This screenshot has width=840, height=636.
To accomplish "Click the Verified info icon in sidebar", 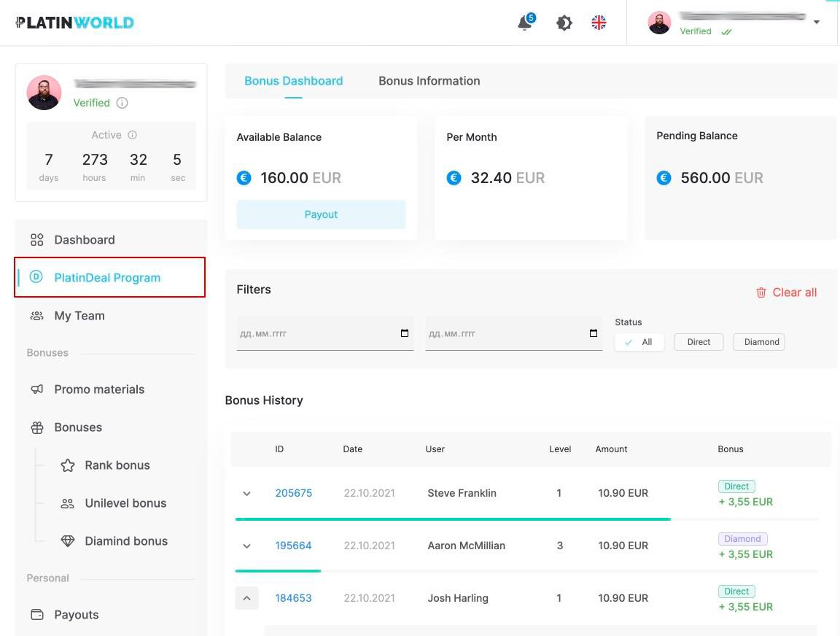I will pos(122,103).
